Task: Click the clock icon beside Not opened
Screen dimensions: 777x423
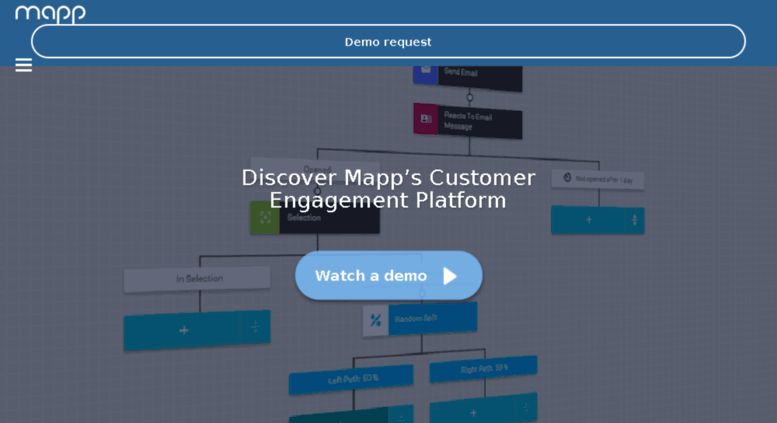Action: point(567,178)
